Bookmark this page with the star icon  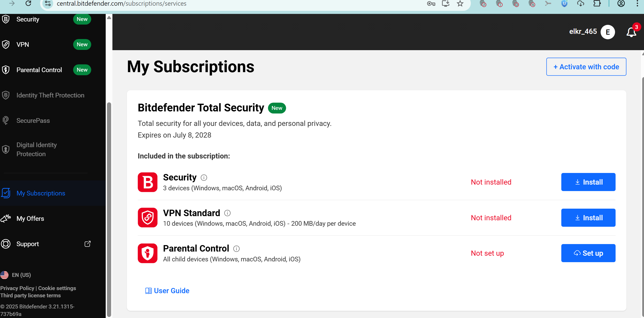pos(460,4)
